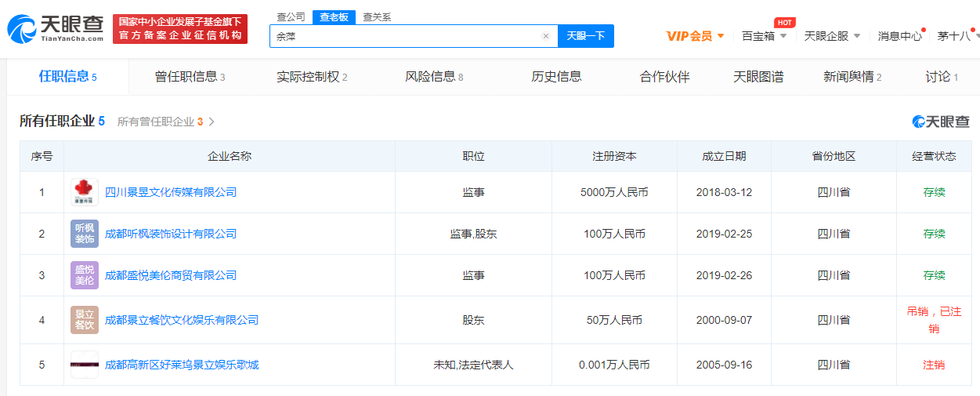The height and width of the screenshot is (396, 980).
Task: Open 天眼图谱 tab
Action: coord(758,76)
